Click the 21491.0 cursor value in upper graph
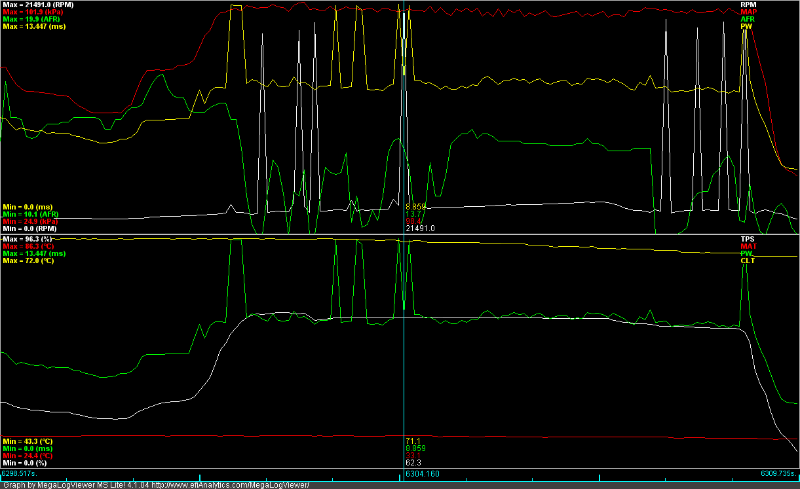Screen dimensions: 800x489 (420, 228)
